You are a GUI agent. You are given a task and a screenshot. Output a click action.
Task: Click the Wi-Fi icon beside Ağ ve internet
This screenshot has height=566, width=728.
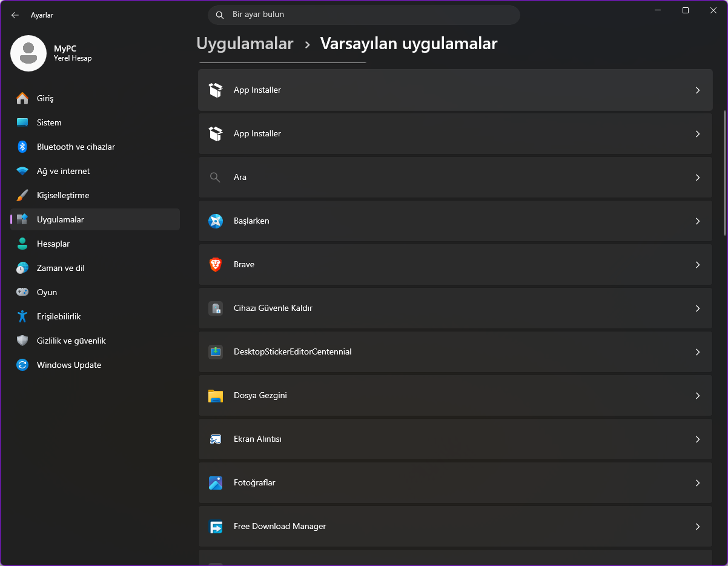[x=22, y=171]
